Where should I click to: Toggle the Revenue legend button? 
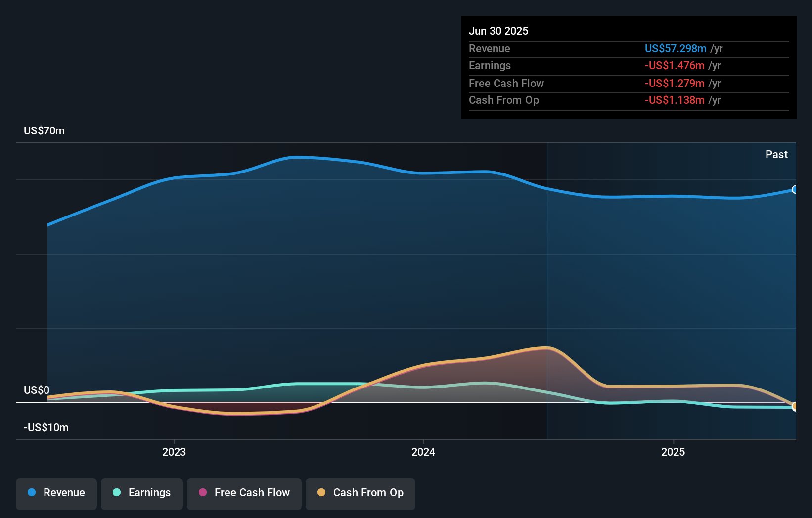(56, 494)
